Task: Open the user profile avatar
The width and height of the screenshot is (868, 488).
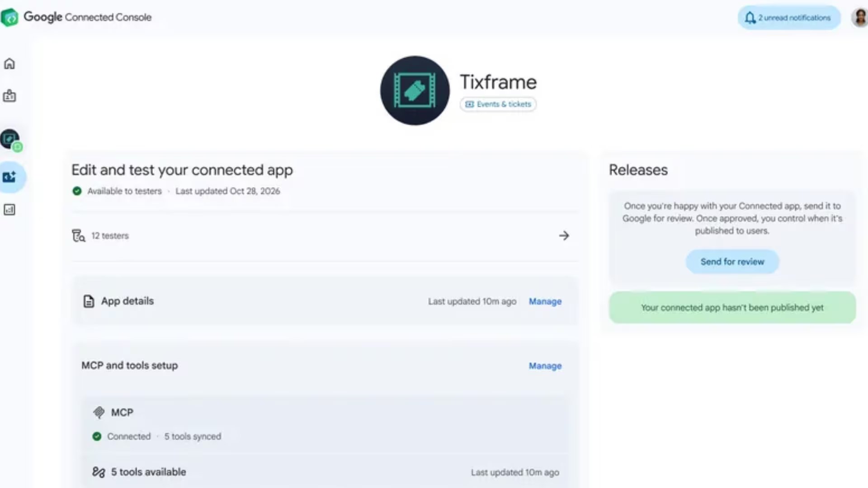Action: (859, 18)
